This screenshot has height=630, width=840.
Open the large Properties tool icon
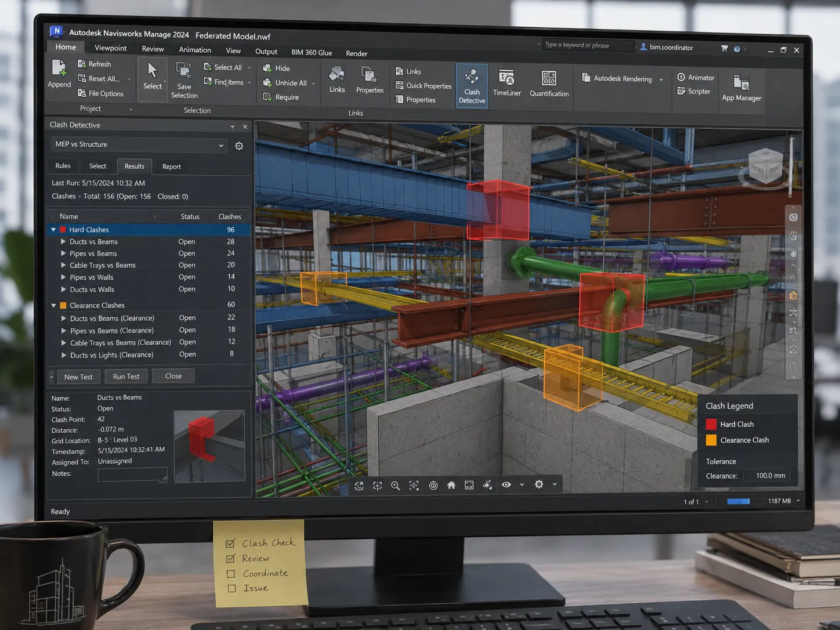coord(369,75)
